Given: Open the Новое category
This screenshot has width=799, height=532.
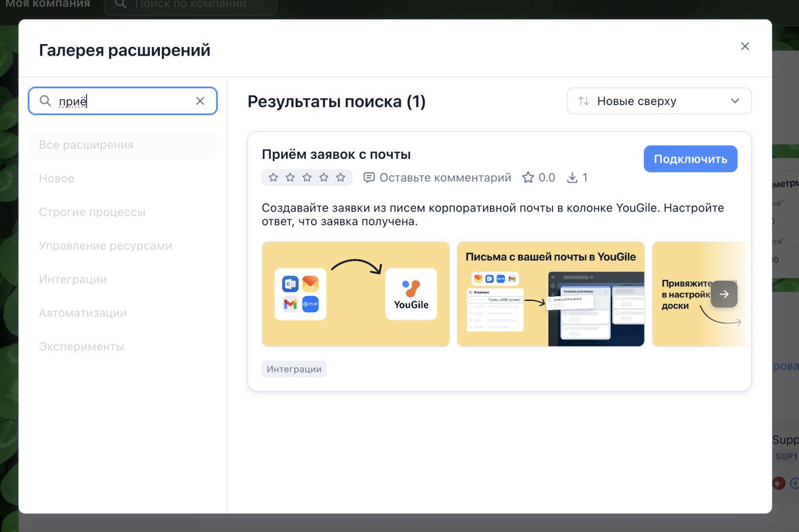Looking at the screenshot, I should point(57,179).
